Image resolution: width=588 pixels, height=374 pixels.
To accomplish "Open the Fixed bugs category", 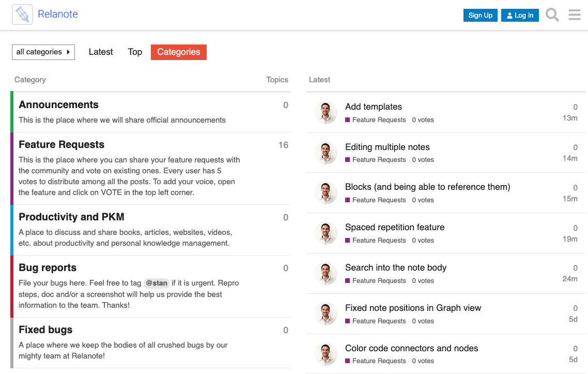I will (x=45, y=330).
